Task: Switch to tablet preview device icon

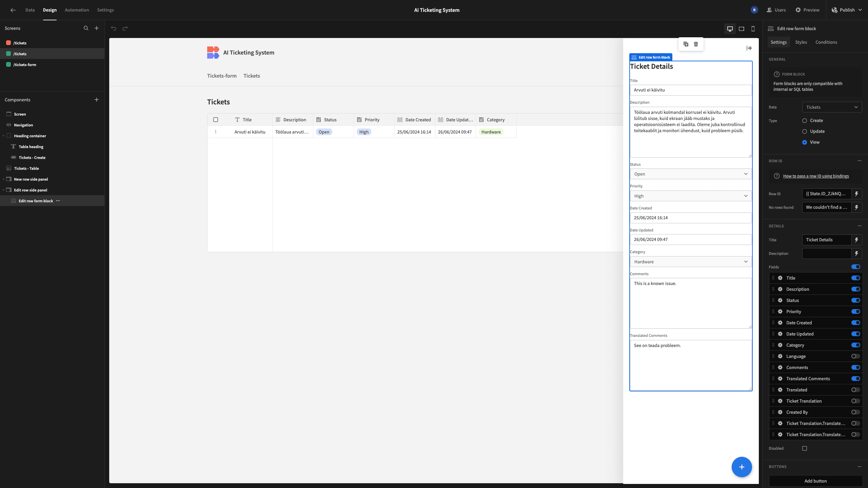Action: point(742,29)
